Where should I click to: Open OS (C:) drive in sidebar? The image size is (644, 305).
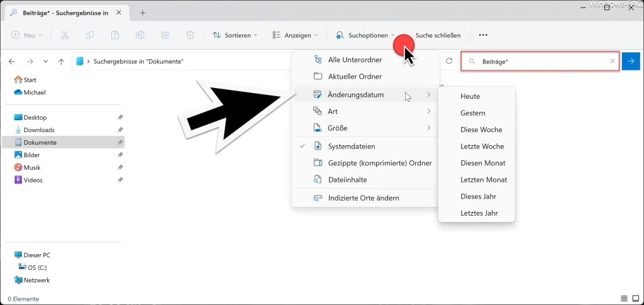click(33, 268)
